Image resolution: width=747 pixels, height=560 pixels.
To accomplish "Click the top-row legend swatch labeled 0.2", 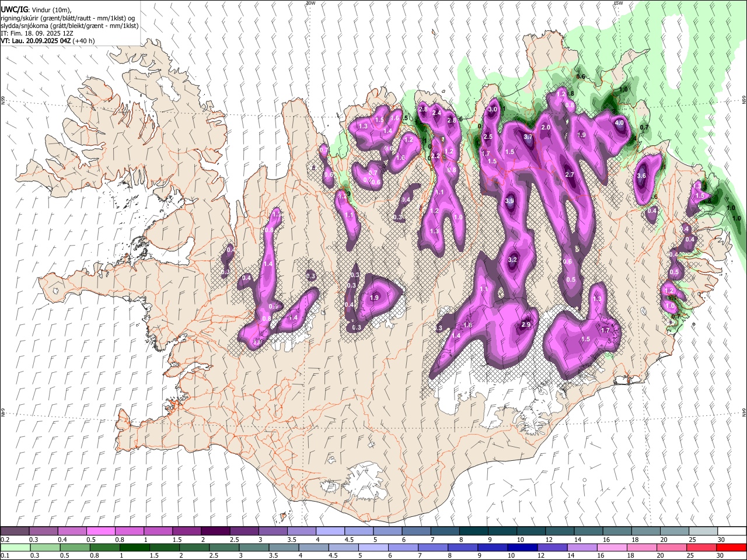I will [x=15, y=531].
